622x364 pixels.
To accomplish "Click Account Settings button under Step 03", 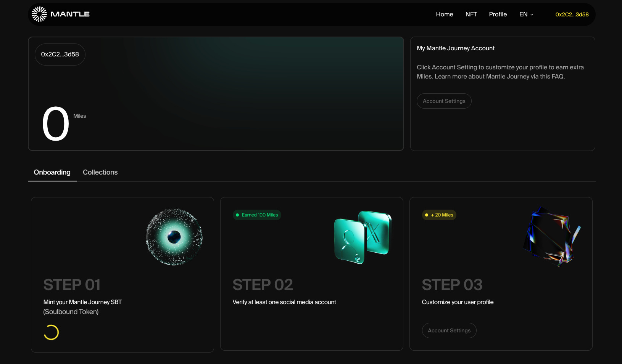I will pos(449,330).
